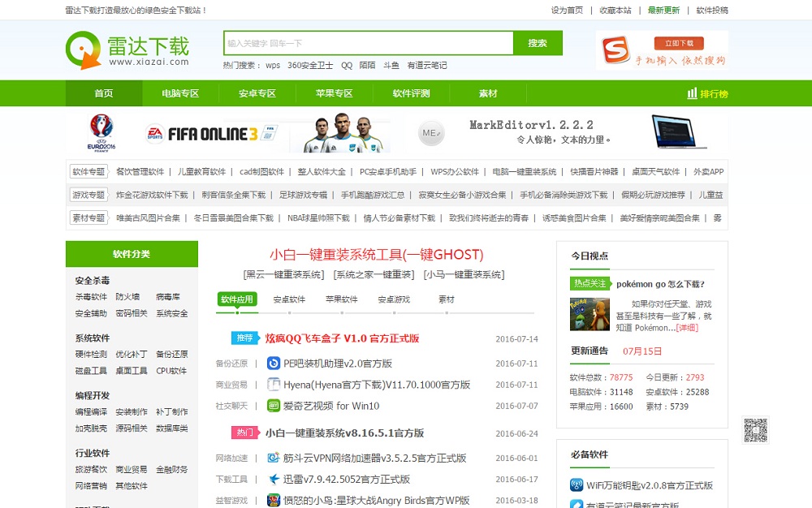Switch to the 苹果软件 content tab
The image size is (812, 508).
(342, 299)
